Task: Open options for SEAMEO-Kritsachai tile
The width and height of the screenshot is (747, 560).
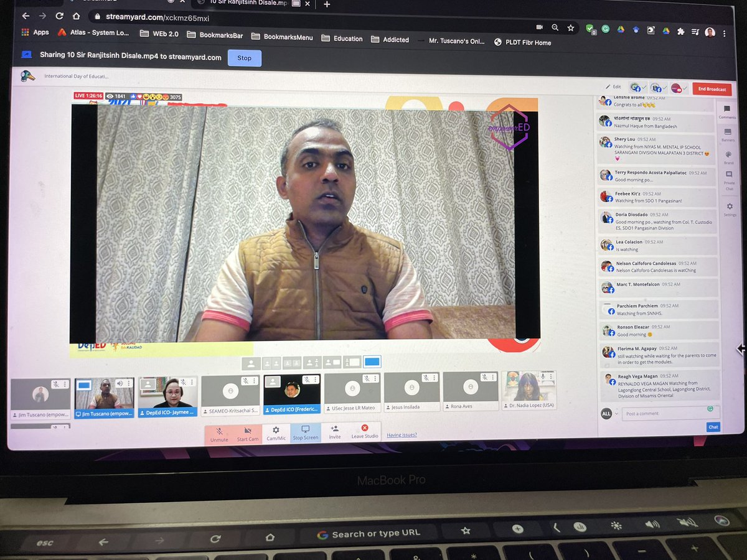Action: point(254,381)
